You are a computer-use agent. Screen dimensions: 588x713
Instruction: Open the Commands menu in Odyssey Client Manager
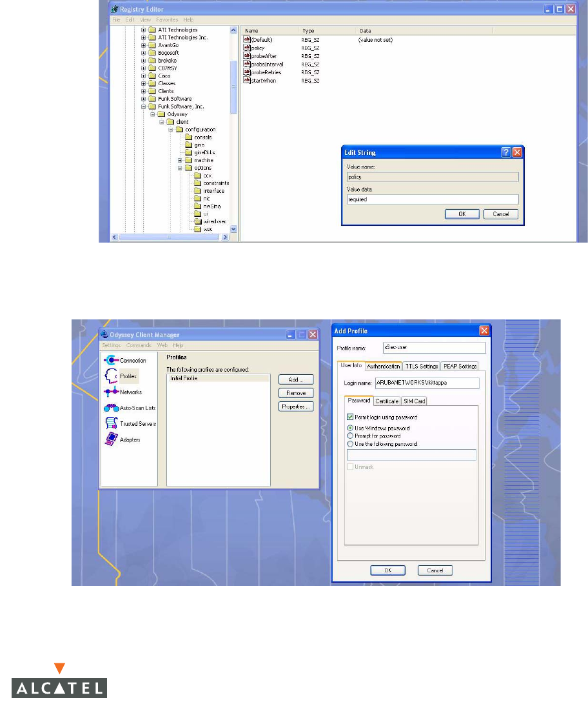[139, 346]
